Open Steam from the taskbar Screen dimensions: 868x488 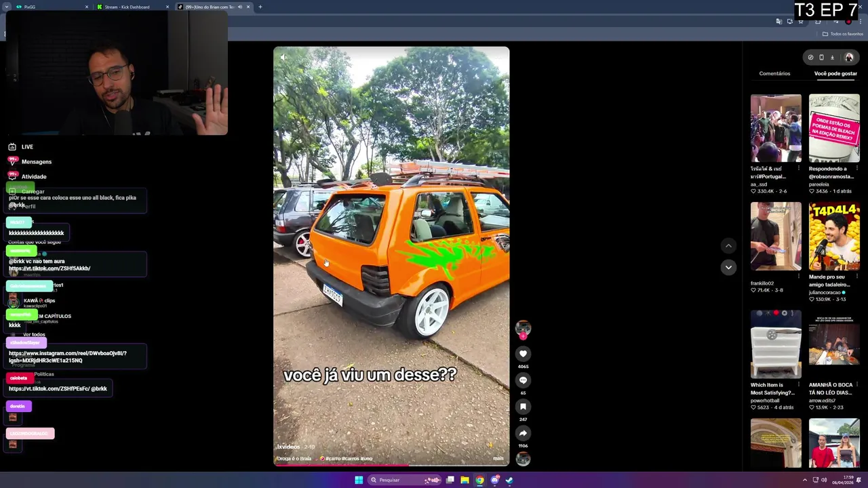tap(509, 480)
